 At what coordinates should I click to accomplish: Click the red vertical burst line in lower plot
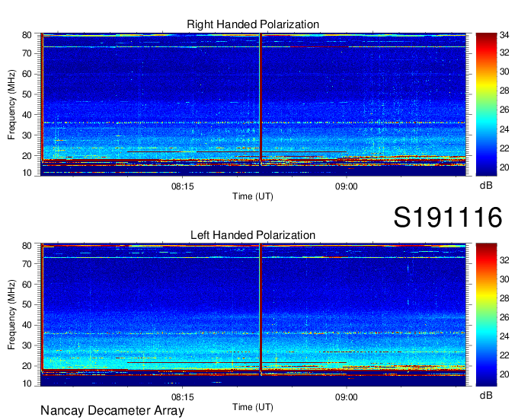click(x=261, y=308)
